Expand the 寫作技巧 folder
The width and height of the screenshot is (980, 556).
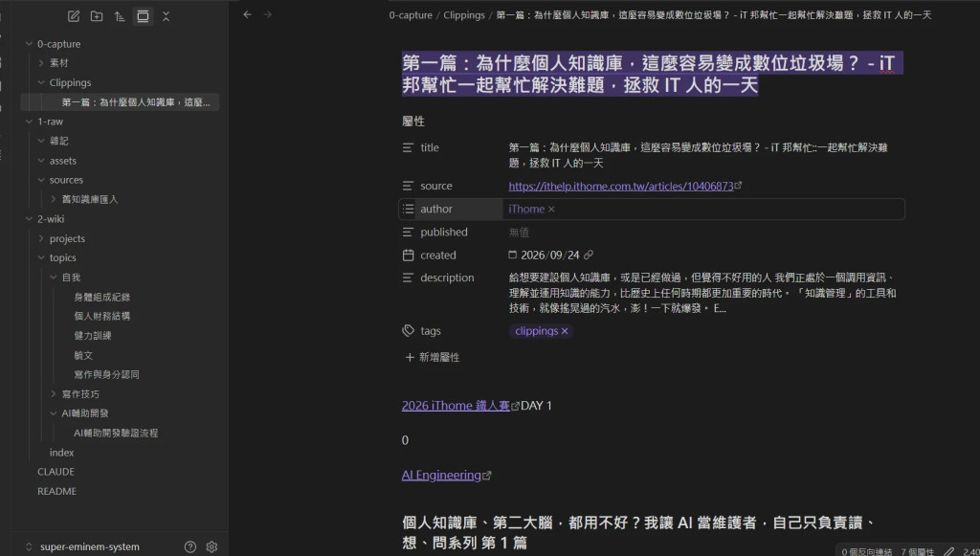click(x=54, y=394)
